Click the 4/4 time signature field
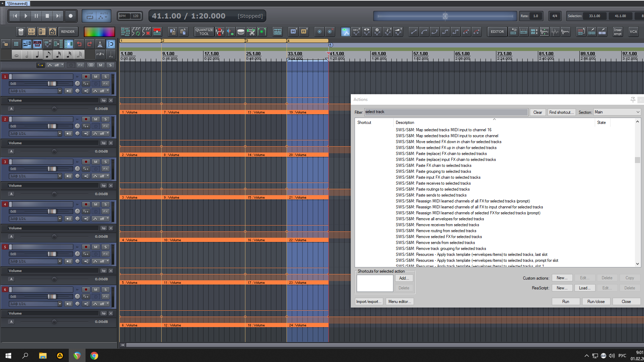The width and height of the screenshot is (644, 362). pos(555,16)
